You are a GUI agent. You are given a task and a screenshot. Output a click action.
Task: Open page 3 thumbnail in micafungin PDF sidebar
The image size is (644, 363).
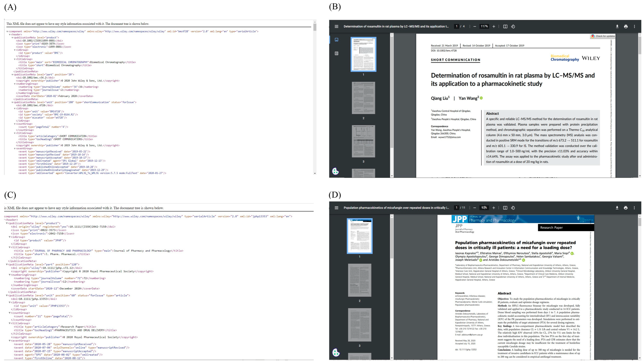point(359,325)
